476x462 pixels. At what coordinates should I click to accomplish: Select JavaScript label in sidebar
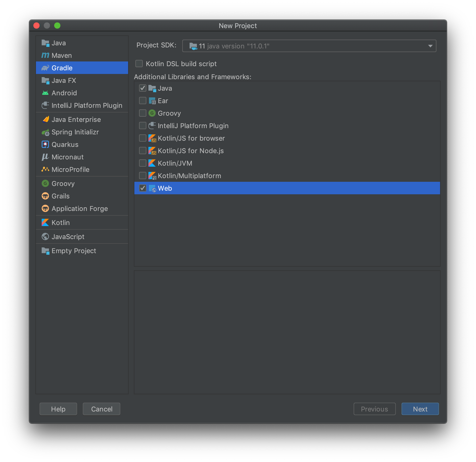pyautogui.click(x=68, y=237)
